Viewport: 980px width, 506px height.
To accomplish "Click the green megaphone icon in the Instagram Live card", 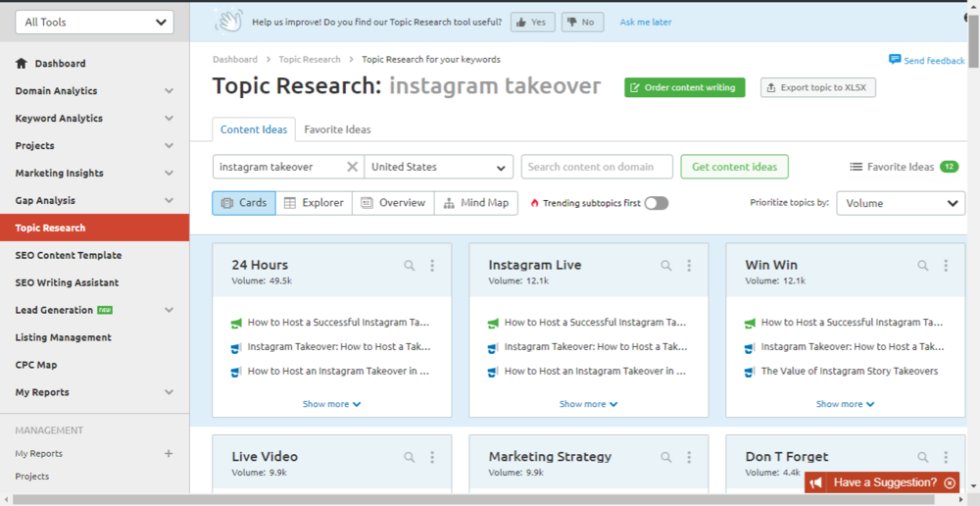I will (493, 324).
